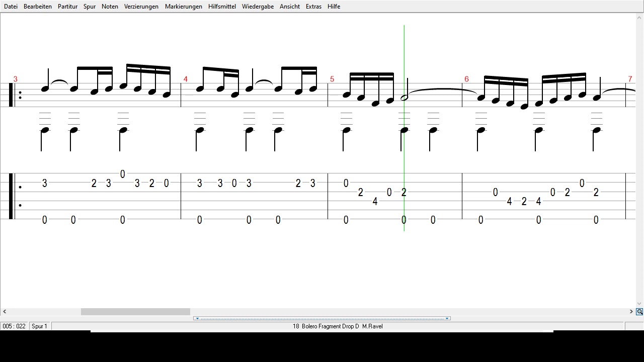
Task: Click top-string fret 0 in measure 3 tablature
Action: [x=122, y=174]
